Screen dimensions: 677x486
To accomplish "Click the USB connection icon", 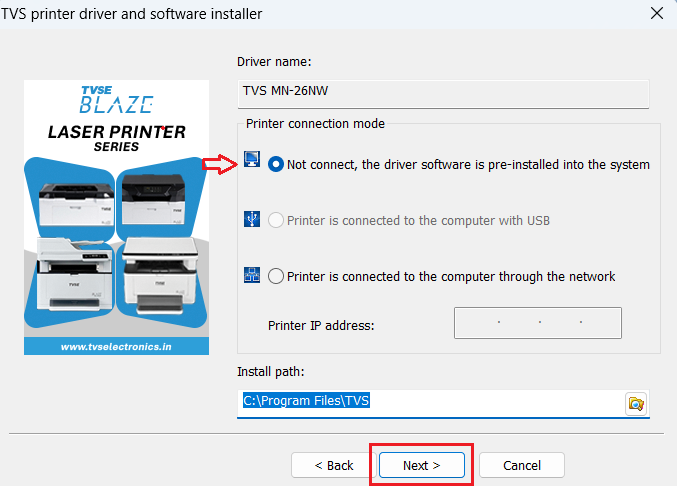I will pos(252,219).
